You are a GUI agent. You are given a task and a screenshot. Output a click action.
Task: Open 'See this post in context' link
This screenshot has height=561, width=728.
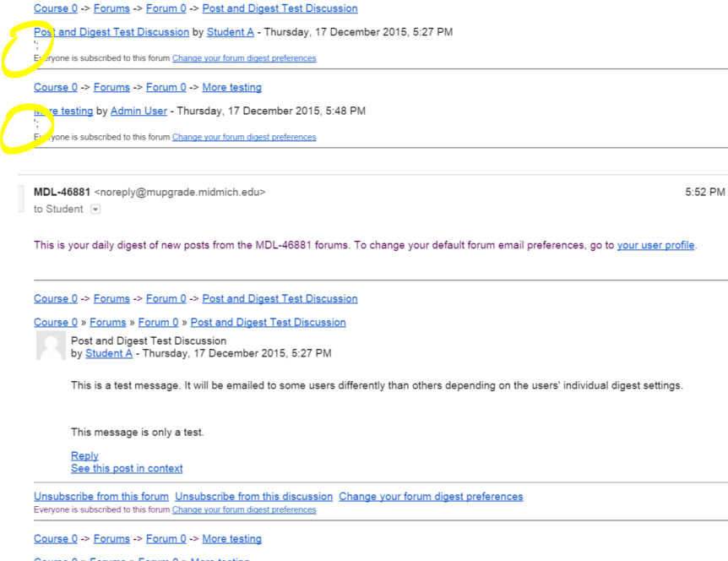click(127, 468)
